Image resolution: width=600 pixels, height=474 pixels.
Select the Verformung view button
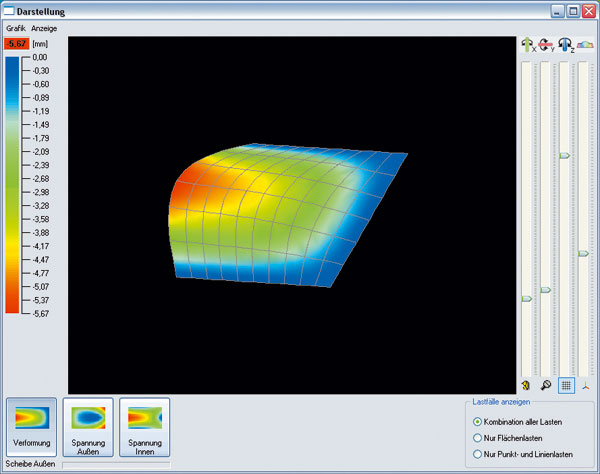click(x=32, y=427)
